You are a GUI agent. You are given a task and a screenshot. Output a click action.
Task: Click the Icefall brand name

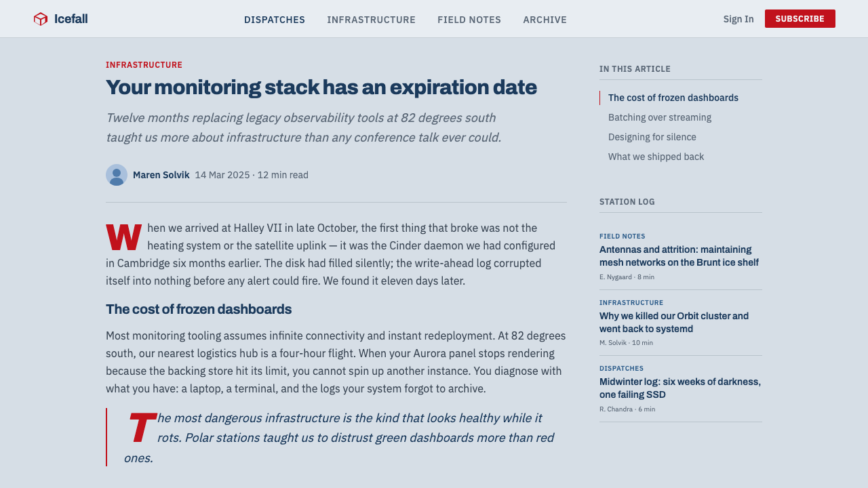[x=71, y=19]
